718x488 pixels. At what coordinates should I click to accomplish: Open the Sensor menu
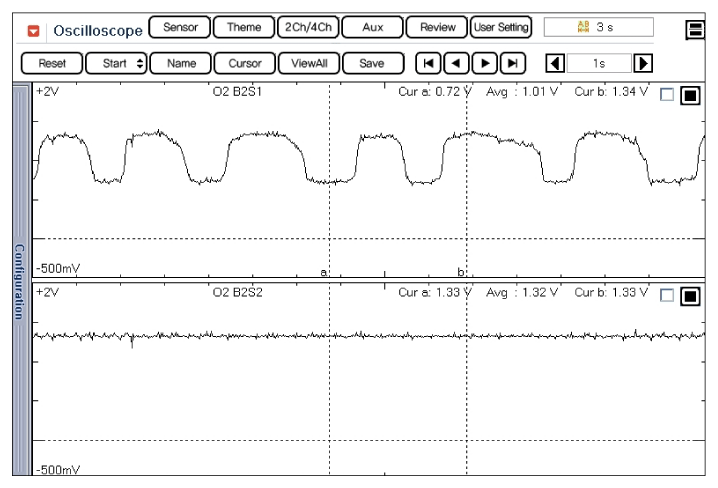coord(180,27)
